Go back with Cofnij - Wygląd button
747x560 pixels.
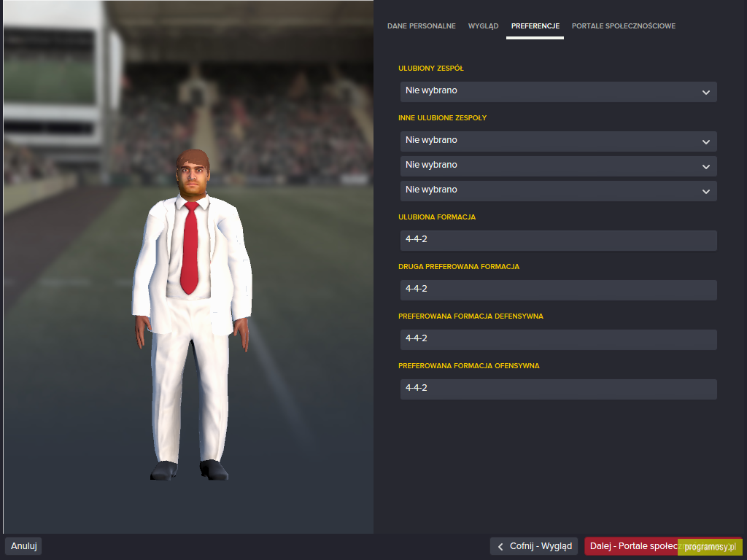[x=533, y=546]
